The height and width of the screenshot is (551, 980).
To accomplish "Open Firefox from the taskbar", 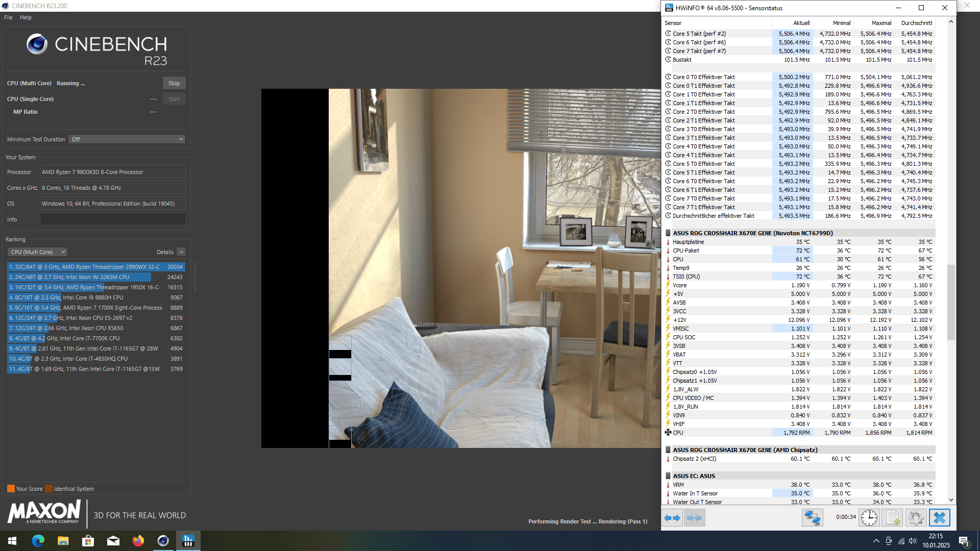I will click(138, 541).
